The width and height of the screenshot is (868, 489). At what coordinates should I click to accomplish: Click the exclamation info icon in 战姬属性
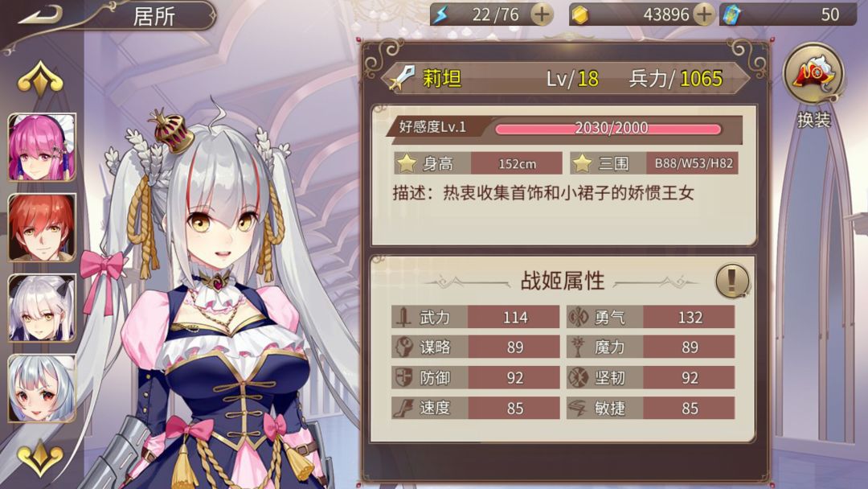[732, 281]
